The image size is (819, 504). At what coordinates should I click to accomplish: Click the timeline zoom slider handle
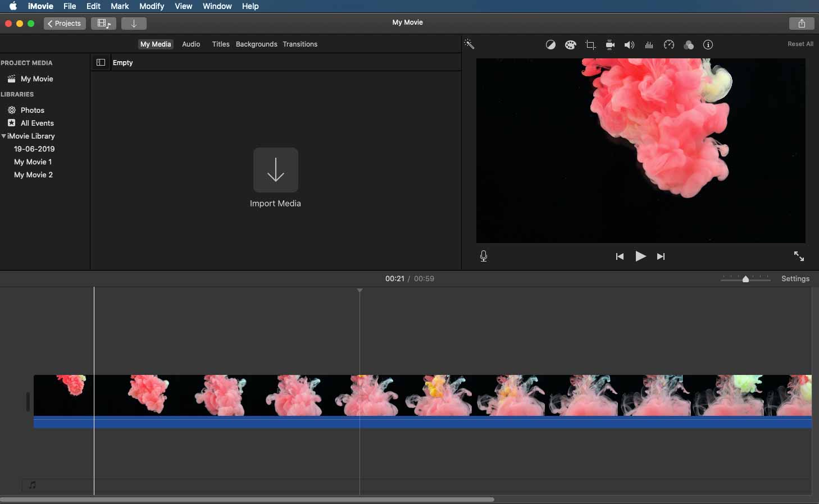coord(745,279)
